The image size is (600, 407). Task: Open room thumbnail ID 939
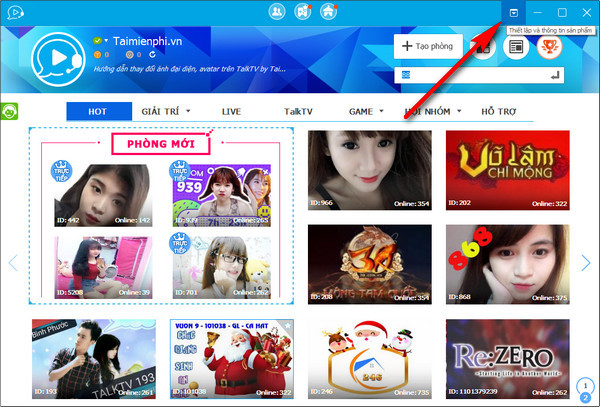point(222,195)
